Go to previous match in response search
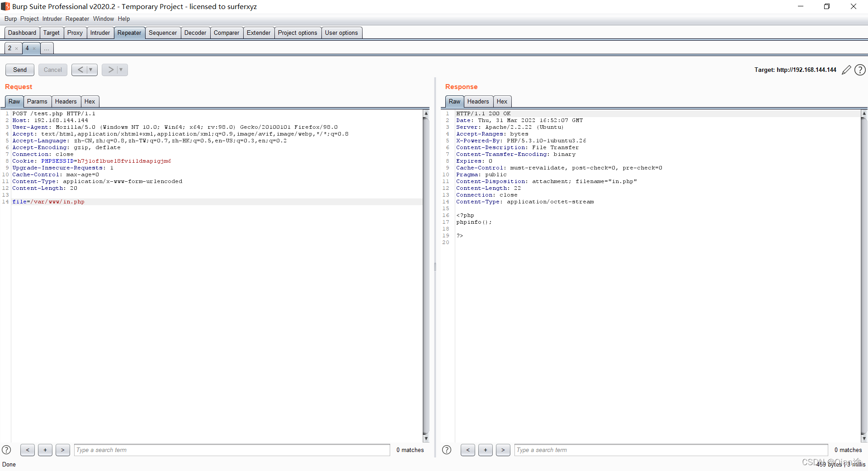This screenshot has width=868, height=471. pyautogui.click(x=468, y=450)
